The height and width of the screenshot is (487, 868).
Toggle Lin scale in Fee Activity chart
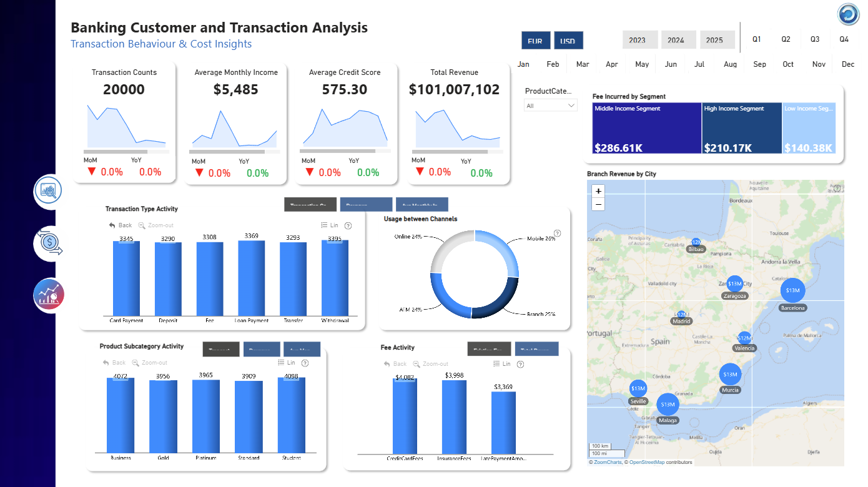click(501, 363)
